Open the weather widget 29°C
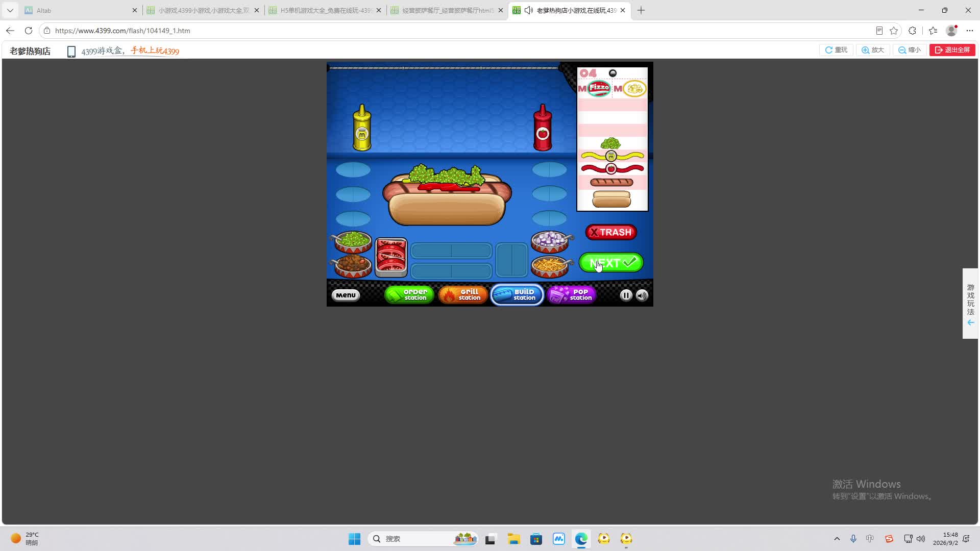The height and width of the screenshot is (551, 980). [24, 539]
